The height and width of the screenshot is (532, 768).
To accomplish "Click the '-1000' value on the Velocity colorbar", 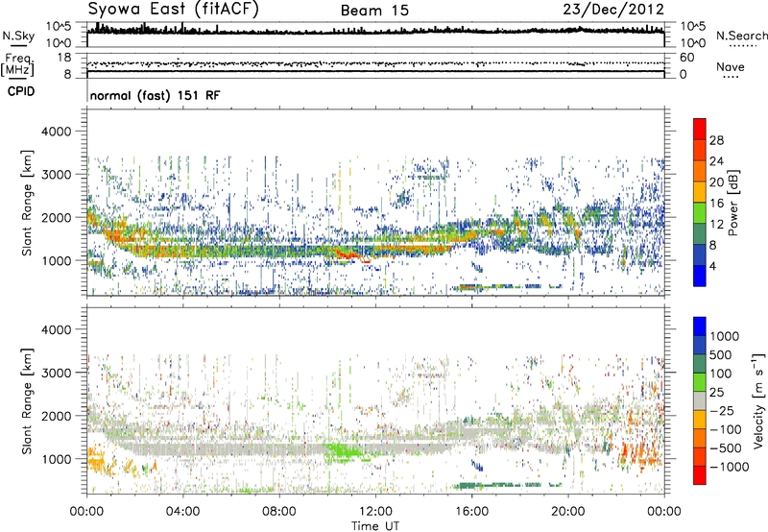I will tap(730, 467).
